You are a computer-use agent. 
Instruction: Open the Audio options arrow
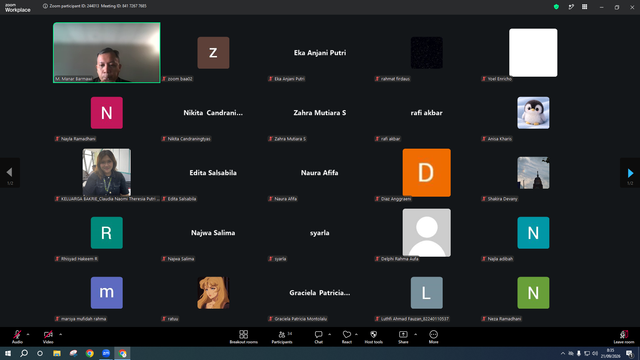click(x=28, y=334)
